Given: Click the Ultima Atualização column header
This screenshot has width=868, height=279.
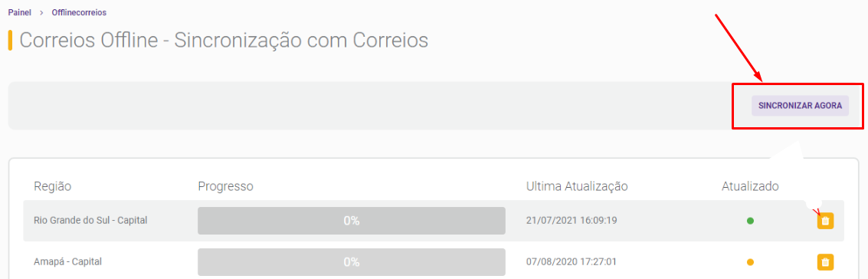Looking at the screenshot, I should 577,186.
